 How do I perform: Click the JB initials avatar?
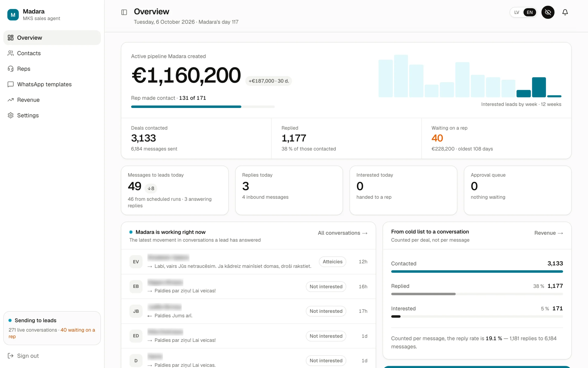(x=136, y=311)
